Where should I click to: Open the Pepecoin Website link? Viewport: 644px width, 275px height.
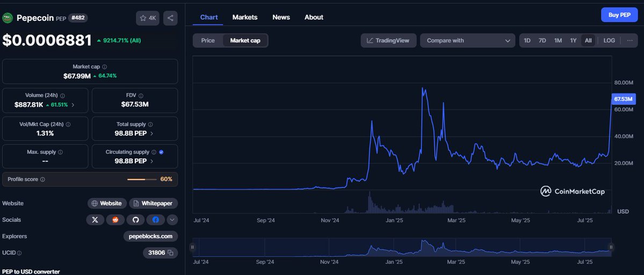(107, 203)
